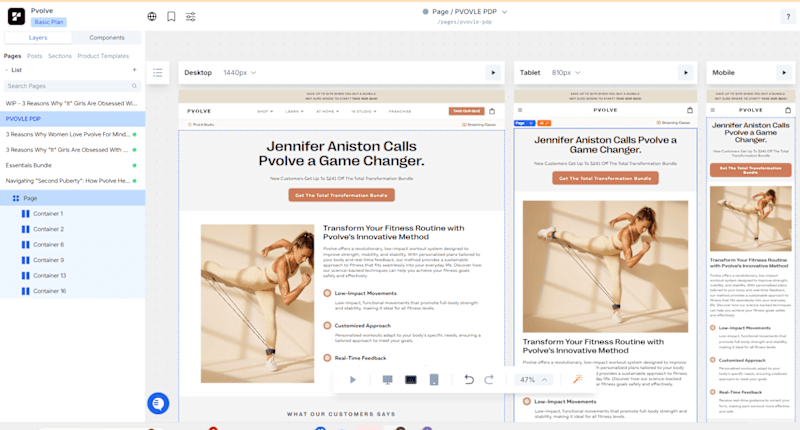Screen dimensions: 800x430
Task: Collapse the List section expander
Action: (7, 70)
